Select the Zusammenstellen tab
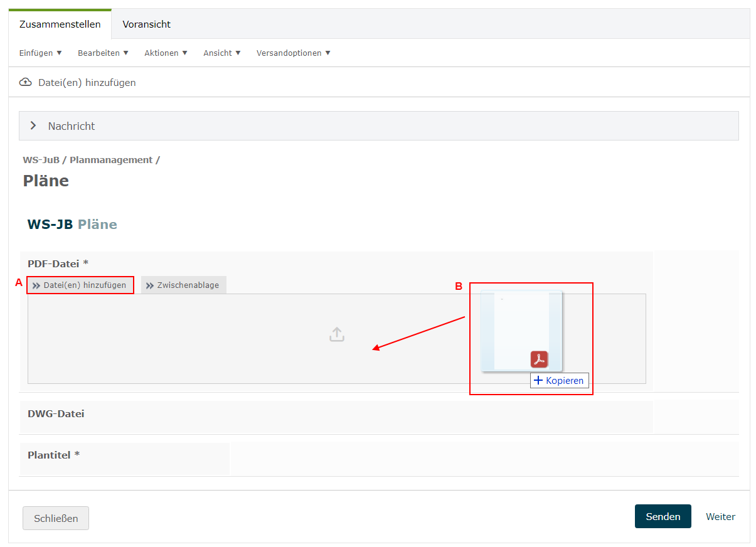The image size is (756, 547). click(60, 24)
